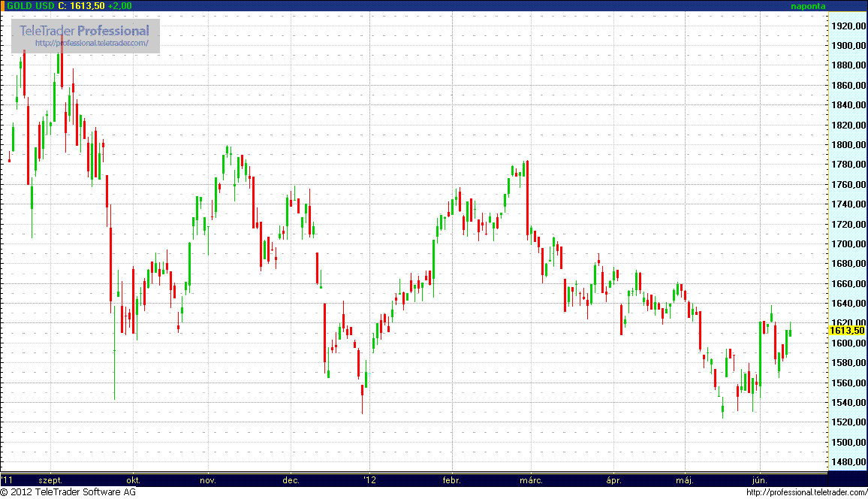Screen dimensions: 868x499
Task: Click the 1700,00 price axis label
Action: tap(848, 243)
